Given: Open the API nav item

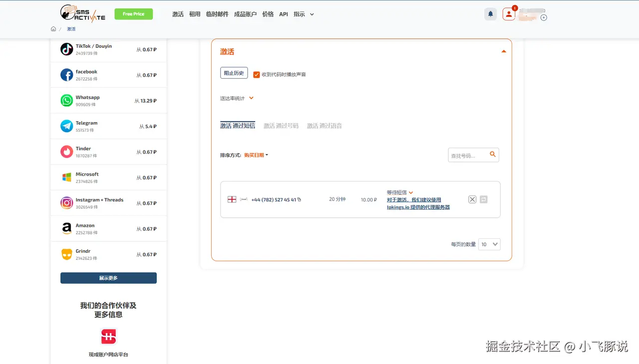Looking at the screenshot, I should point(284,14).
